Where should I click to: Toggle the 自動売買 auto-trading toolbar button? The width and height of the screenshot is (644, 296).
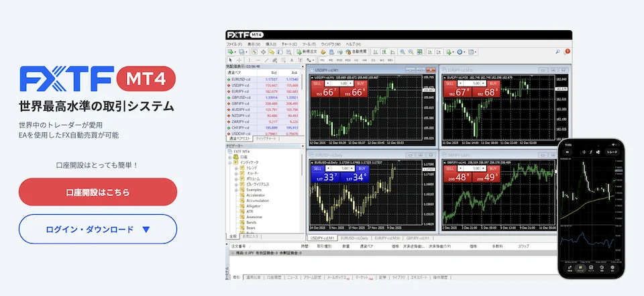352,52
